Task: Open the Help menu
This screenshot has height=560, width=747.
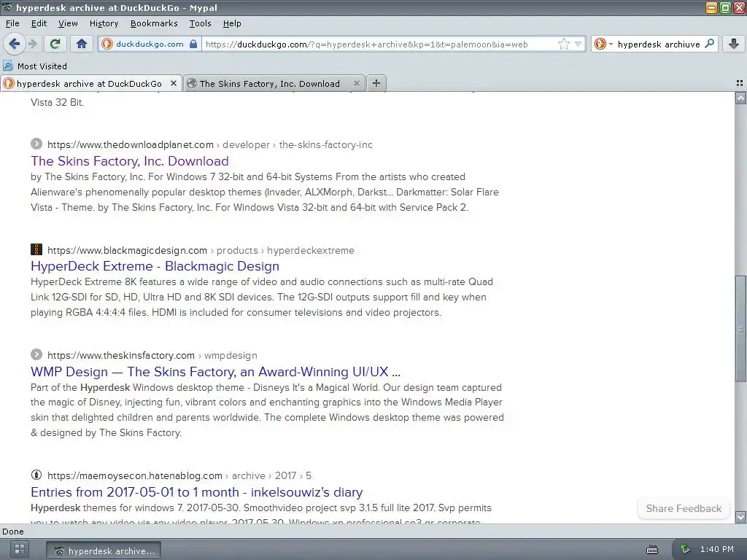Action: point(231,23)
